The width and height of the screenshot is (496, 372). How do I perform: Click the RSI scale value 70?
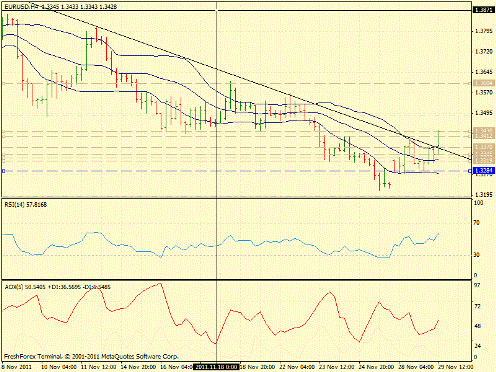[477, 222]
